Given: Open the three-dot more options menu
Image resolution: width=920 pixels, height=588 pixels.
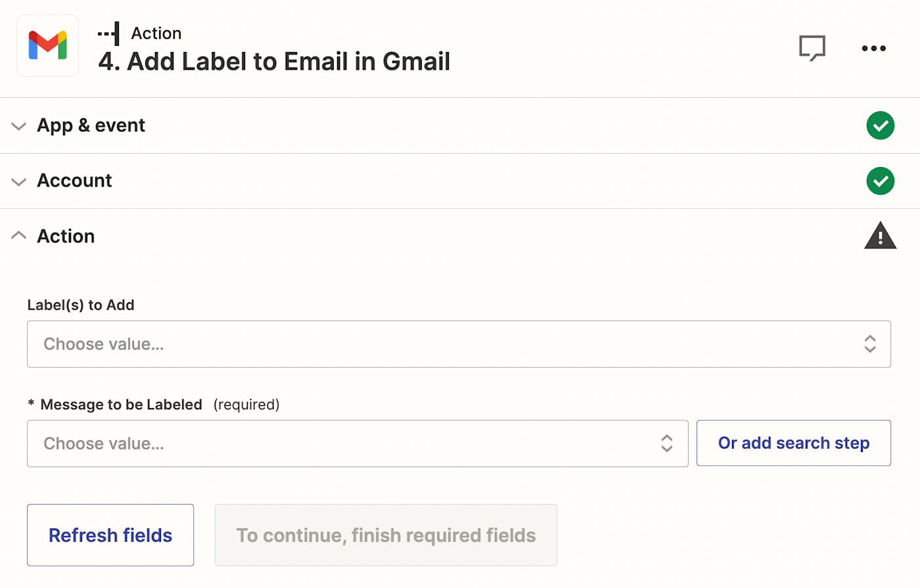Looking at the screenshot, I should pos(873,48).
